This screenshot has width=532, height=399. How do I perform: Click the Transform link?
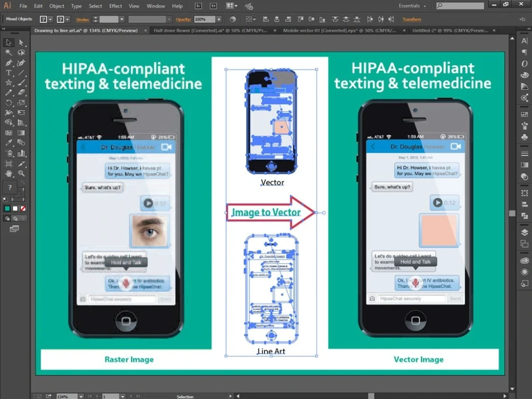coord(412,19)
